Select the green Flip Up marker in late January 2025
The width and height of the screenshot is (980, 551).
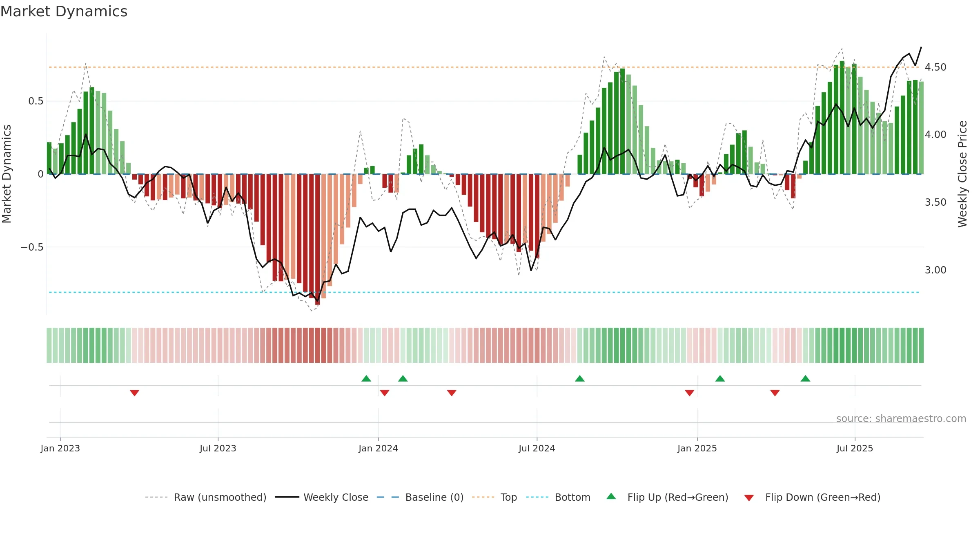click(x=720, y=378)
